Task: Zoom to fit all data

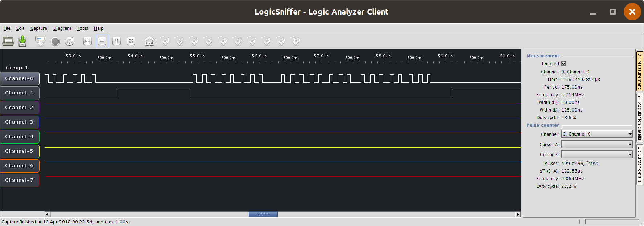Action: (x=131, y=41)
